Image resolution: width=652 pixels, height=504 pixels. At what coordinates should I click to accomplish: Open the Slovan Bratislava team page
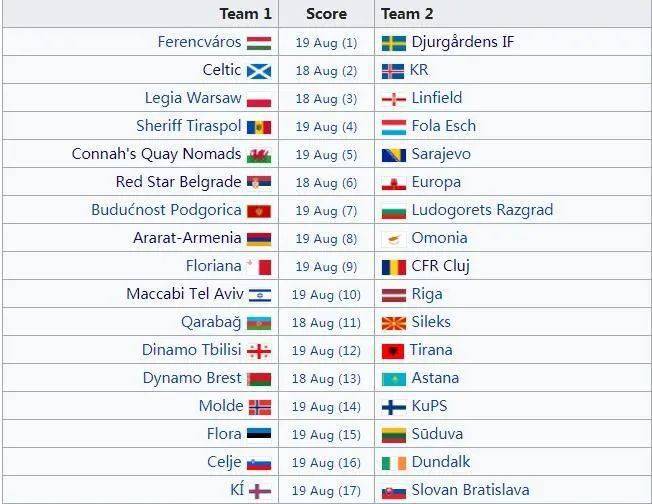point(470,490)
